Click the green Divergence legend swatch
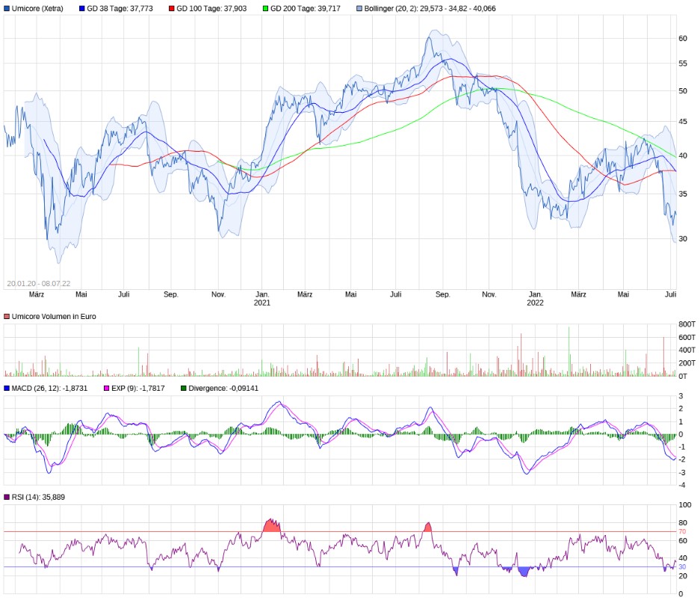The image size is (700, 603). point(184,389)
